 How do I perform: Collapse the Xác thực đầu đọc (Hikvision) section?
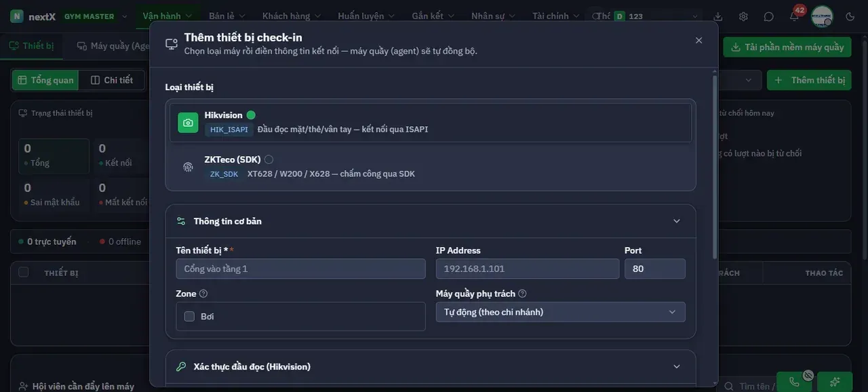pos(676,366)
